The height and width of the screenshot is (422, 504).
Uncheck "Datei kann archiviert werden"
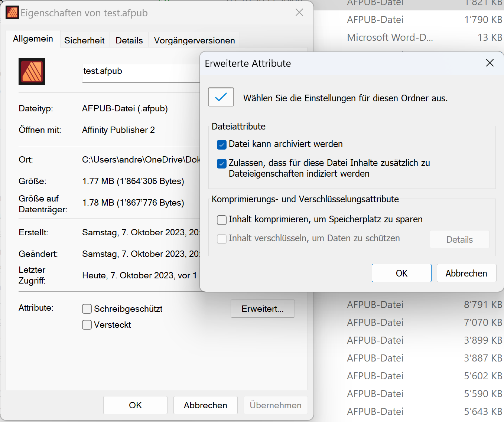coord(221,145)
